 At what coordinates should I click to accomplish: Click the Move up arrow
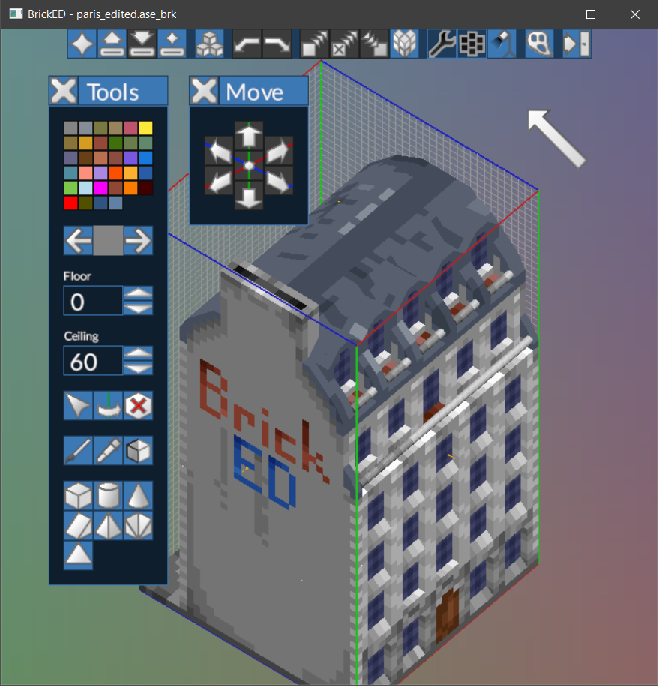[249, 136]
